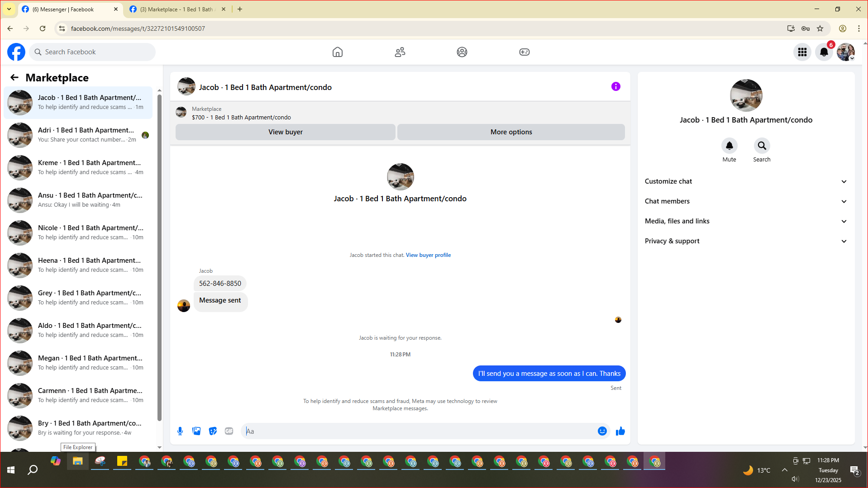This screenshot has height=488, width=868.
Task: Open the Groups icon in top navigation
Action: pos(462,52)
